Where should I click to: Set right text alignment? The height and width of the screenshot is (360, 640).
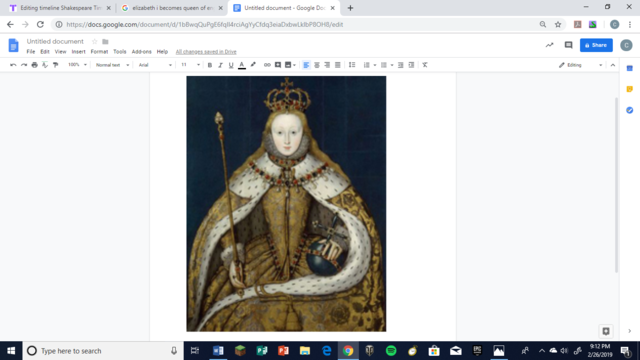click(x=327, y=65)
